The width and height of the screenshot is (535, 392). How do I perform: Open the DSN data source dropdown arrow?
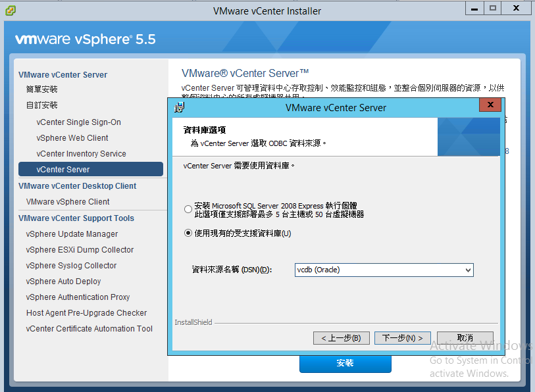pyautogui.click(x=468, y=270)
